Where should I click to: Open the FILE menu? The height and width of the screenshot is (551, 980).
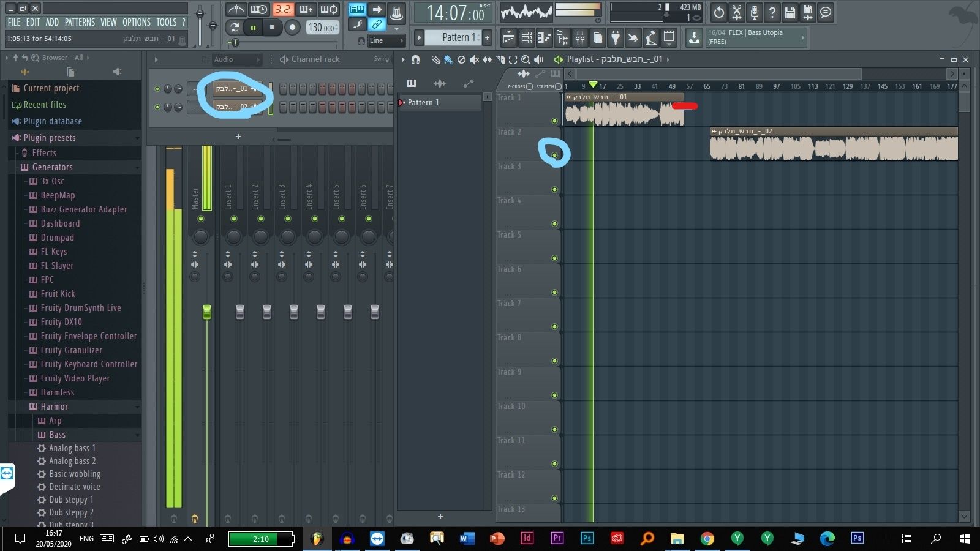coord(14,22)
